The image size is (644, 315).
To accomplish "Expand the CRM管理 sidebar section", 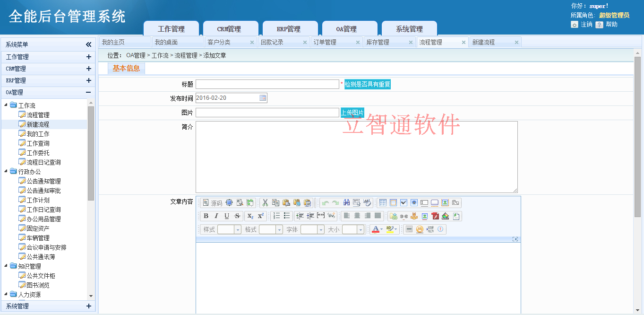I will (x=88, y=69).
